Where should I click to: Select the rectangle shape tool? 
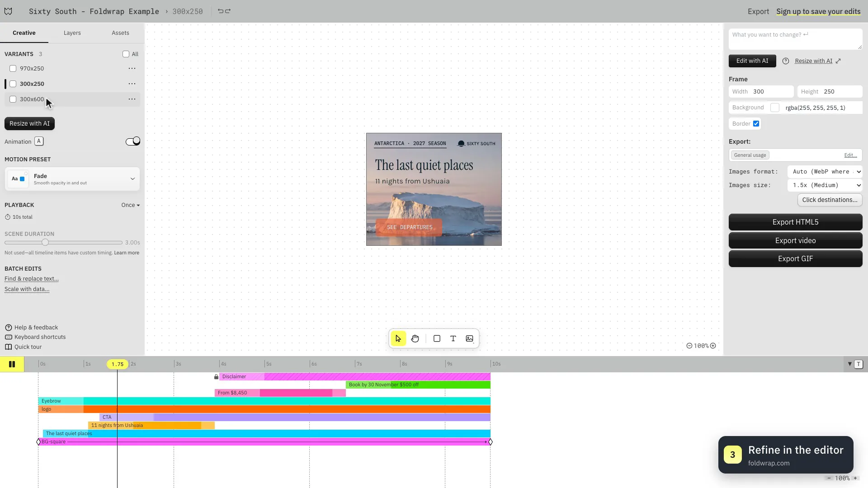(x=437, y=338)
